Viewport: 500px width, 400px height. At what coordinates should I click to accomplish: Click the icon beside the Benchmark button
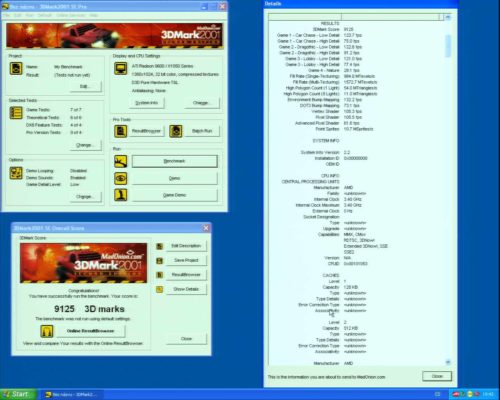120,161
